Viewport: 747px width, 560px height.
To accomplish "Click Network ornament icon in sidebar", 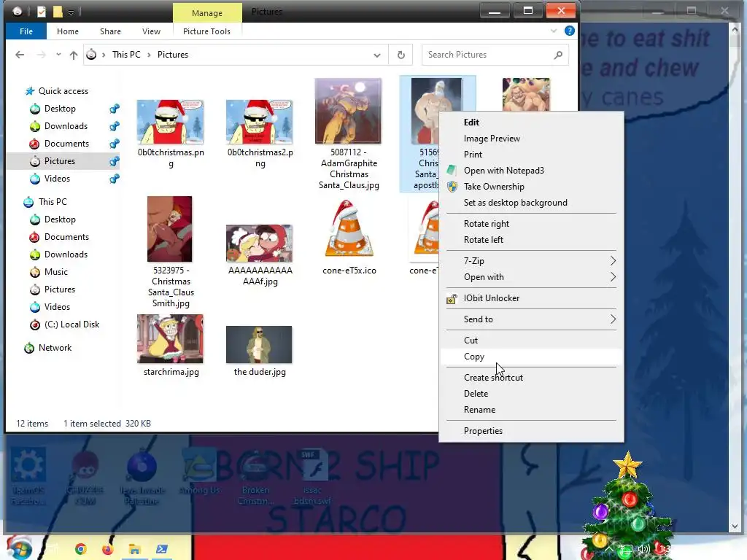I will (29, 348).
